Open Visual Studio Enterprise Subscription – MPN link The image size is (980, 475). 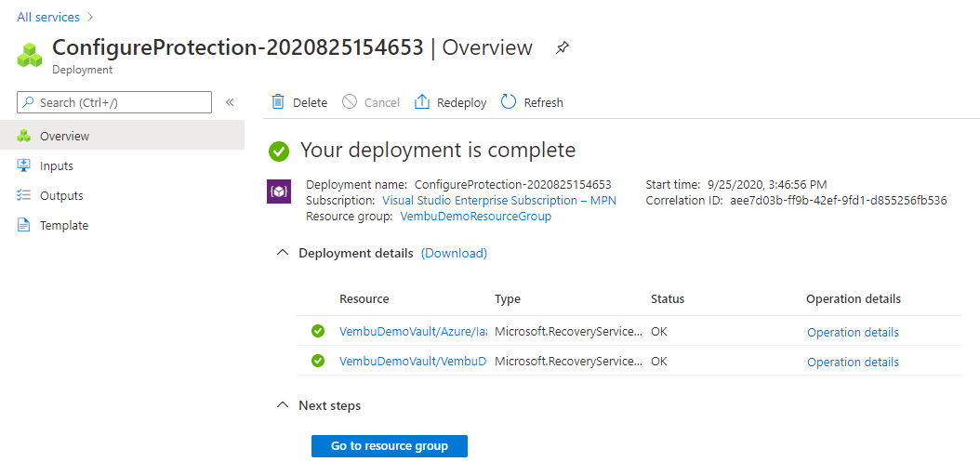(498, 201)
